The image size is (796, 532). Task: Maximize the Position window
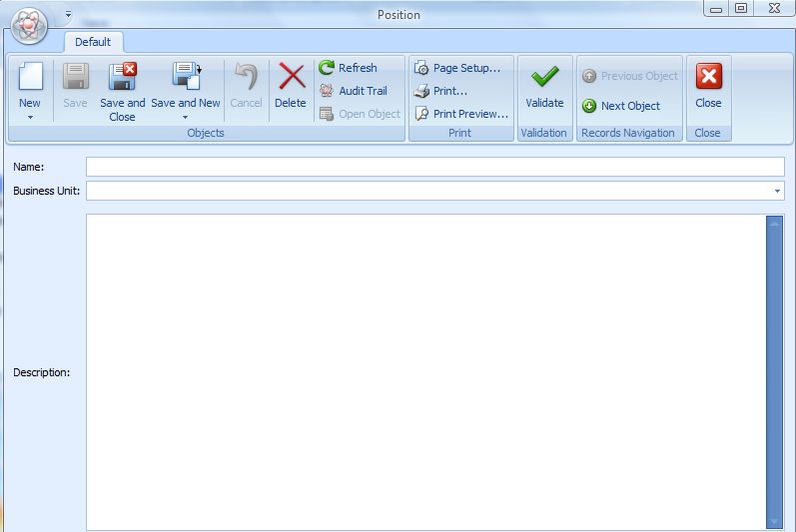(x=741, y=9)
